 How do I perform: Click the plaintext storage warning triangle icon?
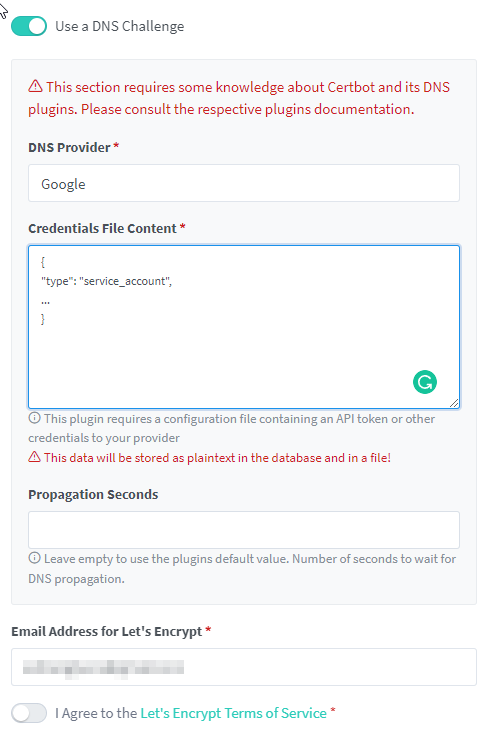(x=34, y=457)
